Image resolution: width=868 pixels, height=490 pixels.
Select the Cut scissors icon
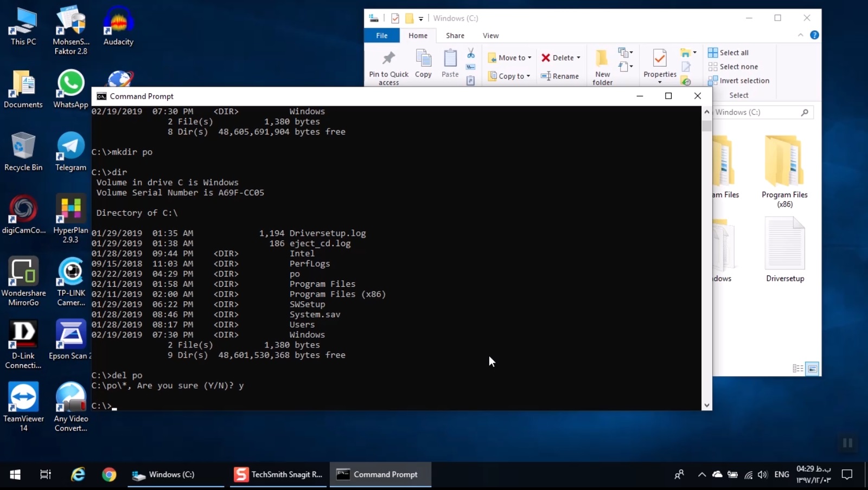click(x=471, y=54)
